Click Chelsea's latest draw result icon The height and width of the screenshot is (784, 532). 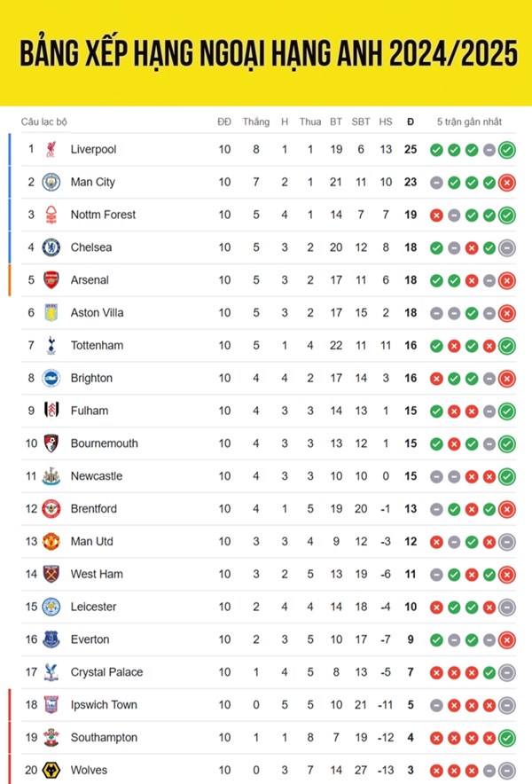506,248
